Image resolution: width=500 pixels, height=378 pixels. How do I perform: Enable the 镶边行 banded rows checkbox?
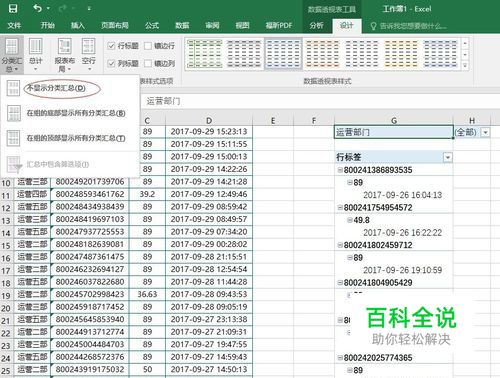click(x=148, y=46)
